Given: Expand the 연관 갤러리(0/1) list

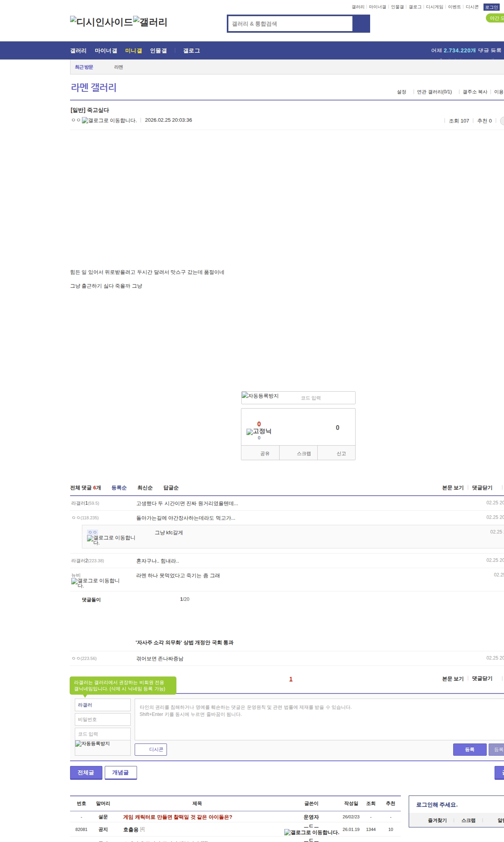Looking at the screenshot, I should 434,92.
